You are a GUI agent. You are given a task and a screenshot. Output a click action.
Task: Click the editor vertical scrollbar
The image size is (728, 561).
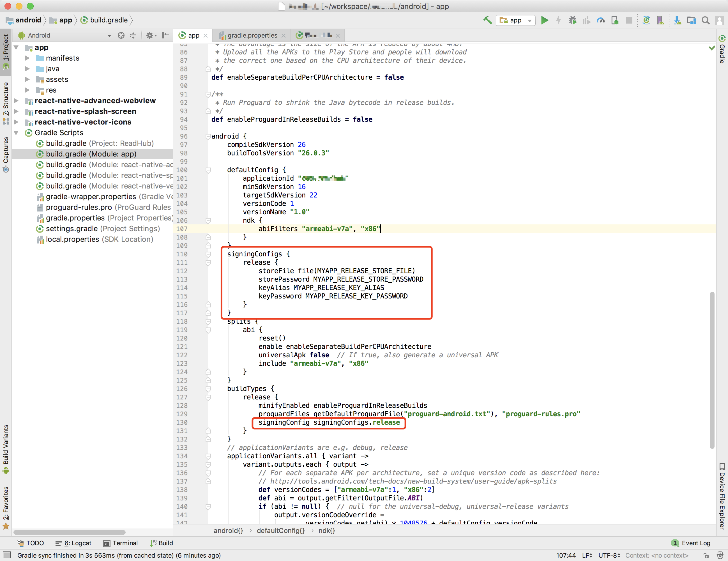pyautogui.click(x=712, y=370)
